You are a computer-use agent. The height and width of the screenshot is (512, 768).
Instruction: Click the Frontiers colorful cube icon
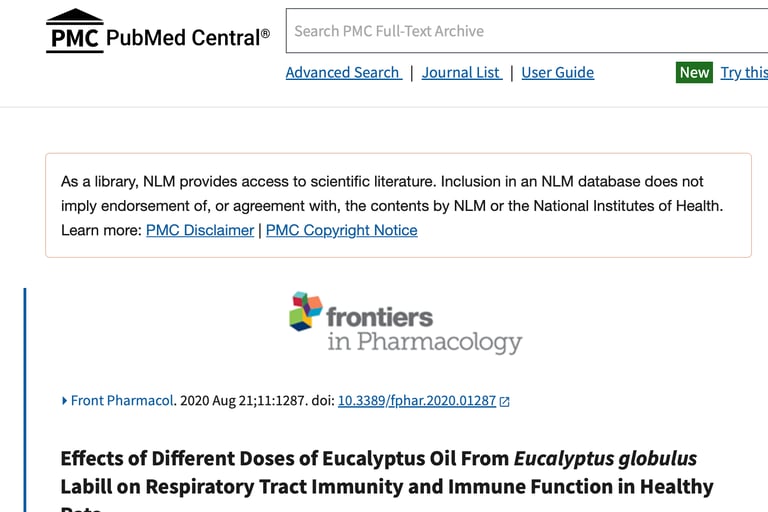tap(305, 311)
